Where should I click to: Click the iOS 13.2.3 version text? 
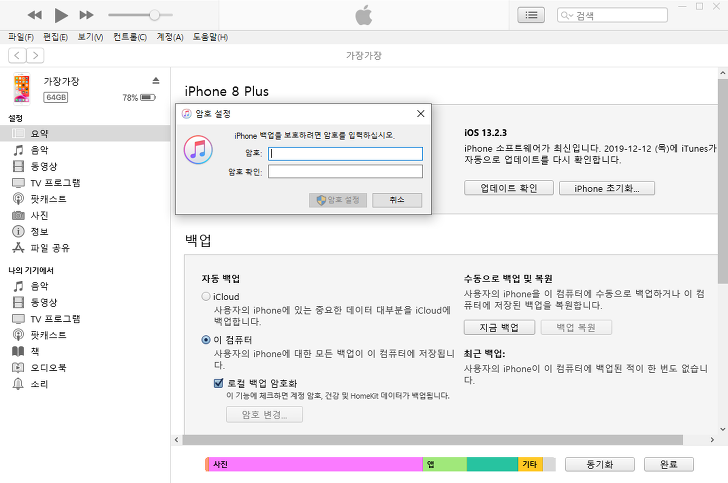pyautogui.click(x=486, y=133)
